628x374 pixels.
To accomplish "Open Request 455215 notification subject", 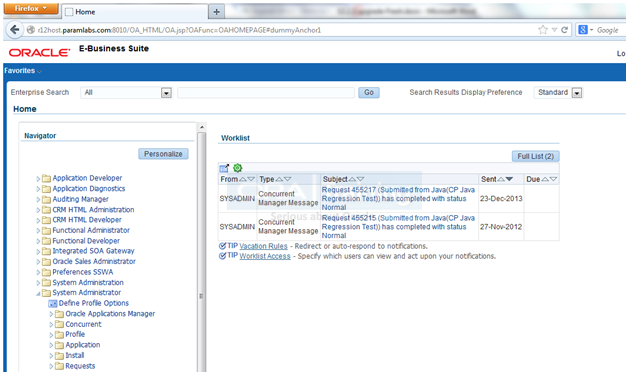I will pos(398,227).
